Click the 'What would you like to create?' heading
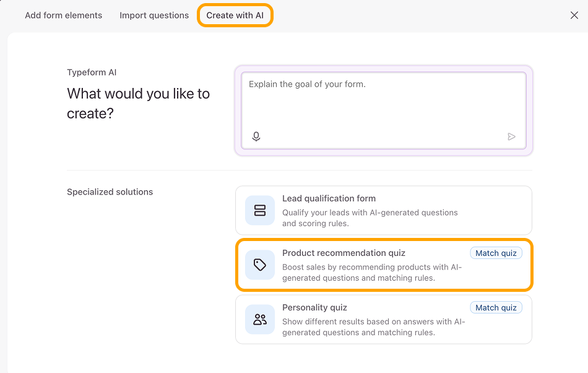This screenshot has width=588, height=373. click(x=138, y=103)
